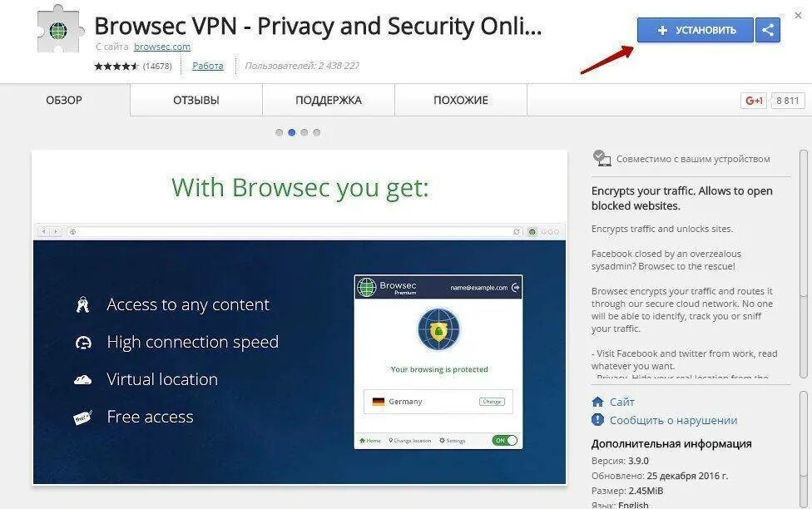The width and height of the screenshot is (812, 509).
Task: Toggle the green ON switch in preview
Action: tap(504, 440)
